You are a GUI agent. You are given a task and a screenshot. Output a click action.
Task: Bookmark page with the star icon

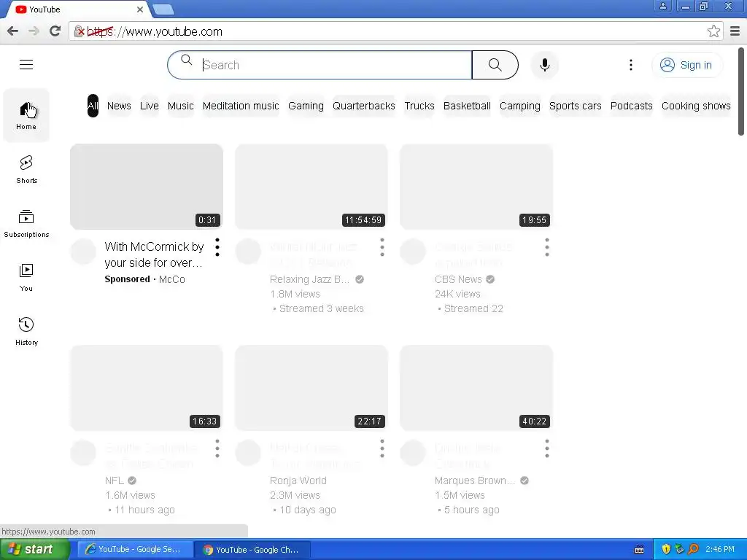713,31
